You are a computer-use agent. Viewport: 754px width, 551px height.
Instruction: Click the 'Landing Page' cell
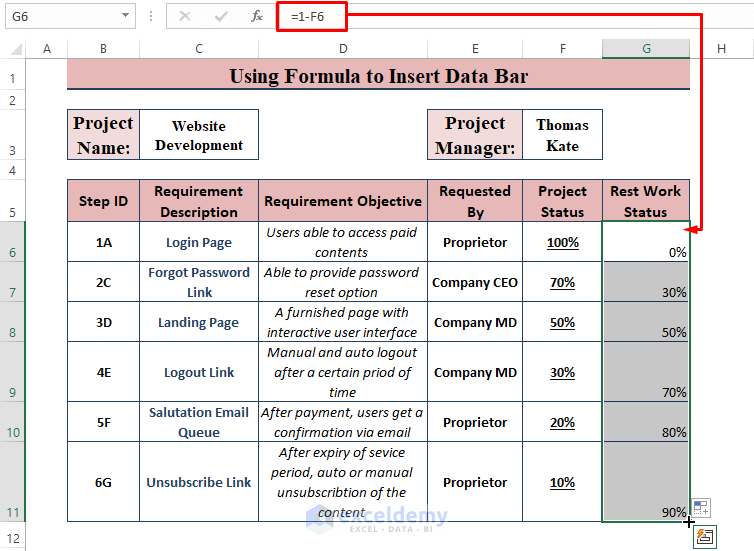(199, 322)
